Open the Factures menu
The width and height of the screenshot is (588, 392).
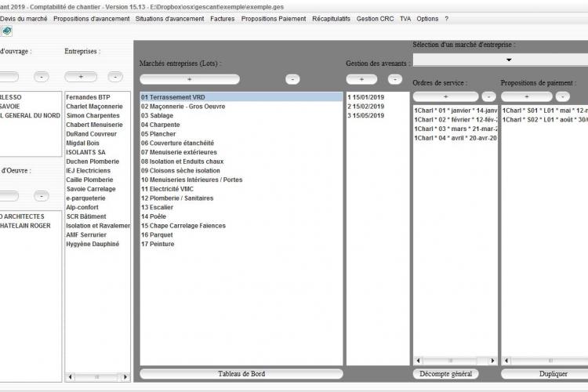(223, 19)
